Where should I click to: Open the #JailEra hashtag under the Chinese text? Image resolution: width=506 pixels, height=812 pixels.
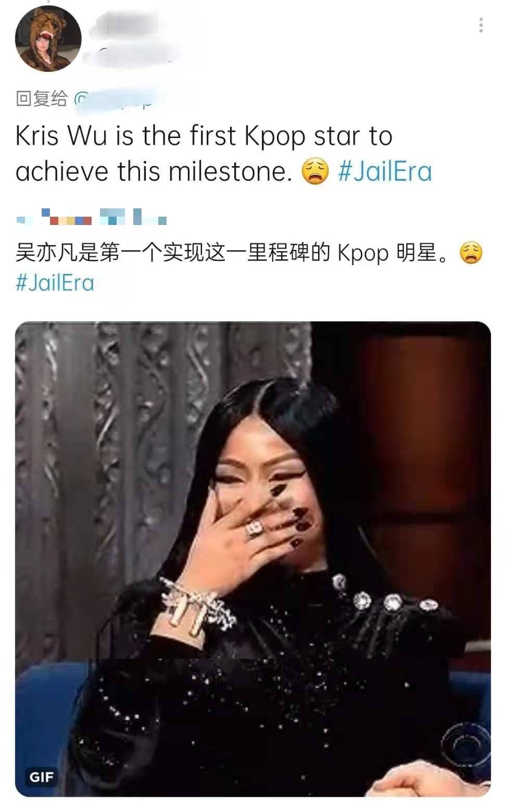click(55, 283)
